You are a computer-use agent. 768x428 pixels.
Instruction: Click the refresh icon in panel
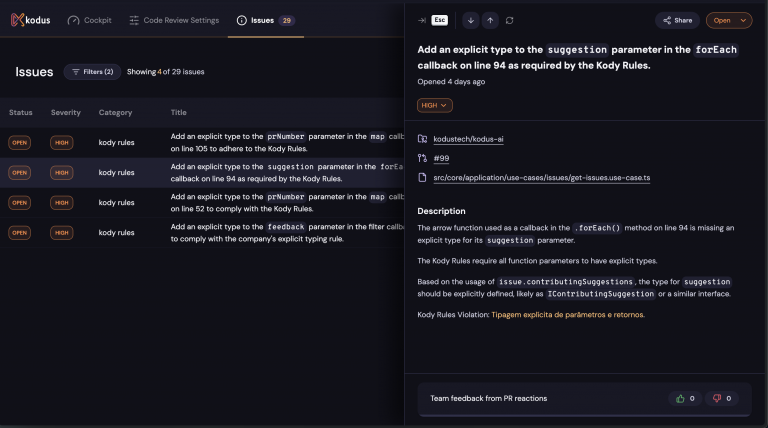point(509,21)
